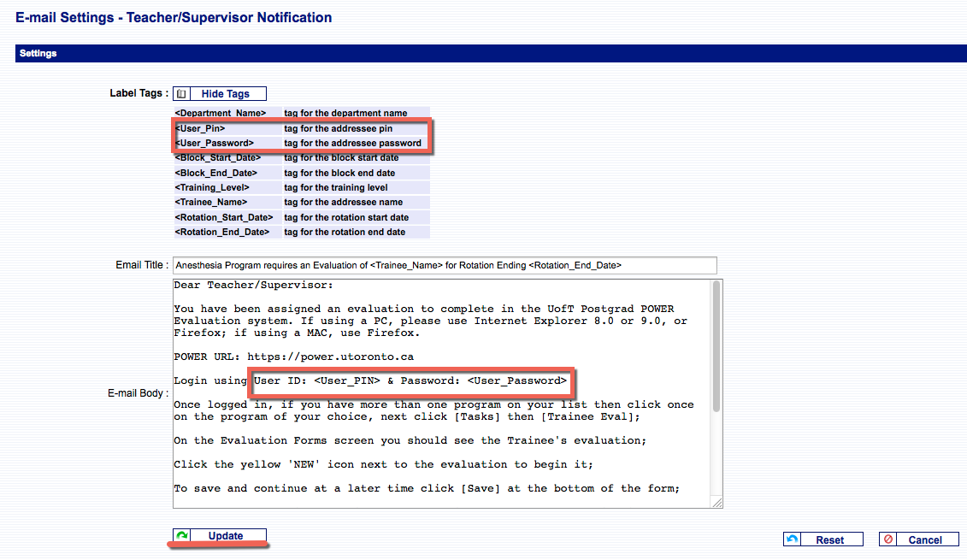Select the <Department_Name> tag

pyautogui.click(x=221, y=113)
